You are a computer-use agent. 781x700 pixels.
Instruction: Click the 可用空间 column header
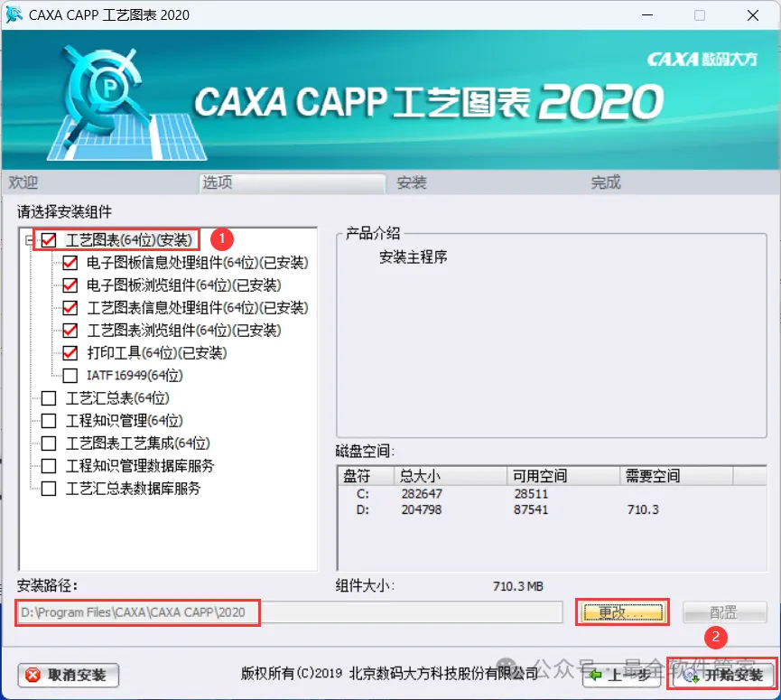563,476
